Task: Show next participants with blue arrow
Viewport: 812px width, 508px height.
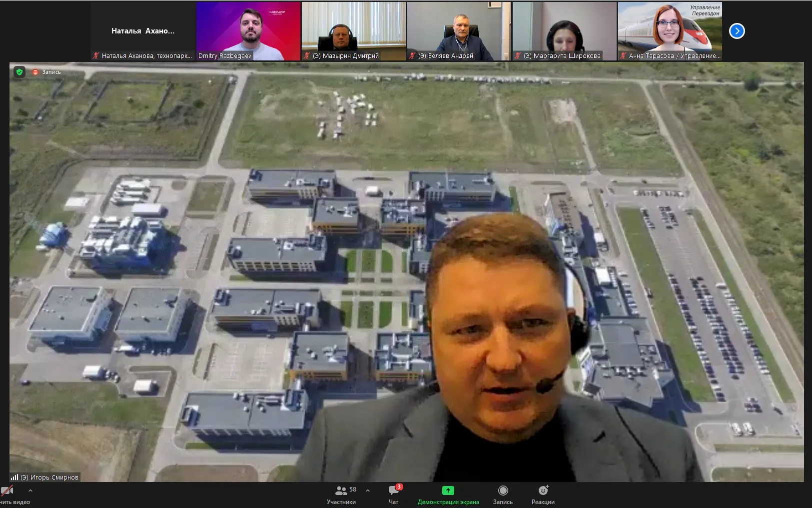Action: pos(737,31)
